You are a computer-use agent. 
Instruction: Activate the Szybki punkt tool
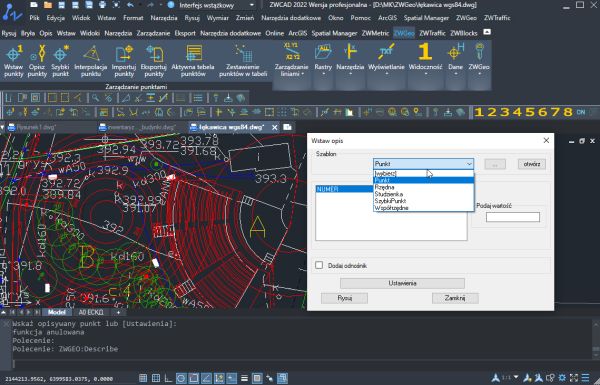pyautogui.click(x=60, y=61)
